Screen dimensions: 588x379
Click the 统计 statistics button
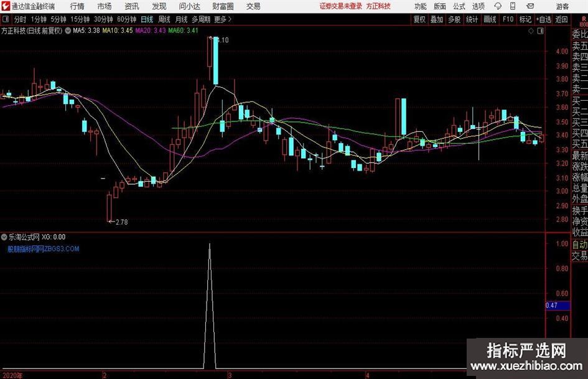click(x=472, y=19)
